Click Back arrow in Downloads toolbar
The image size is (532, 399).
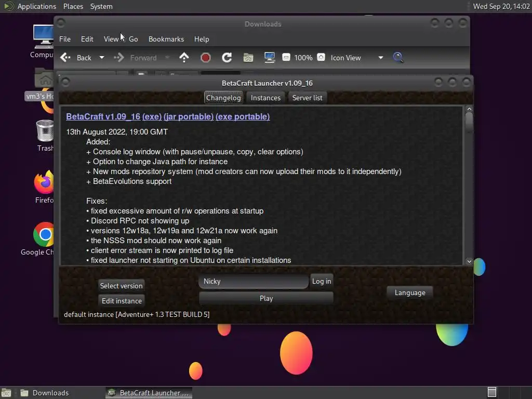click(x=65, y=58)
